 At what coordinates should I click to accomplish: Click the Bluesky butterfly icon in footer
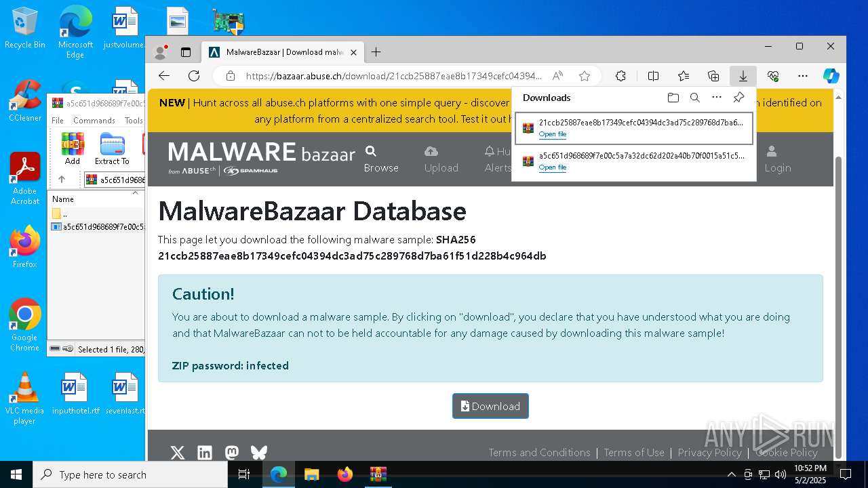coord(259,453)
